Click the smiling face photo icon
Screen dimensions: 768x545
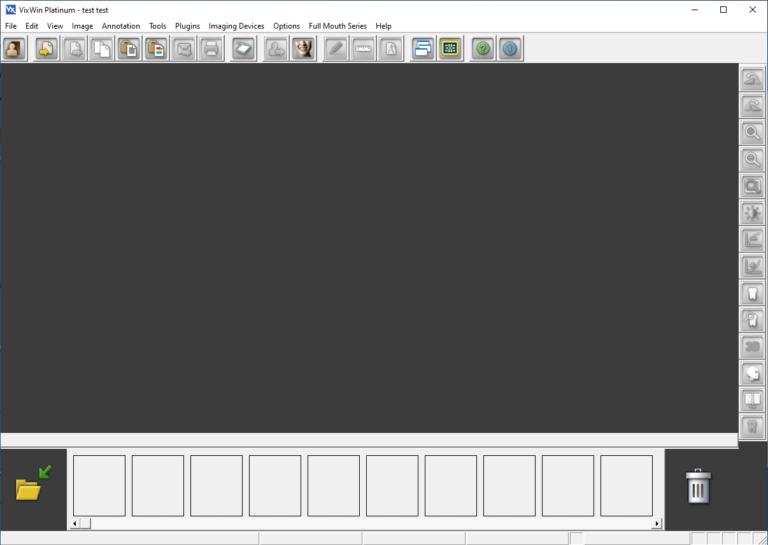[303, 48]
